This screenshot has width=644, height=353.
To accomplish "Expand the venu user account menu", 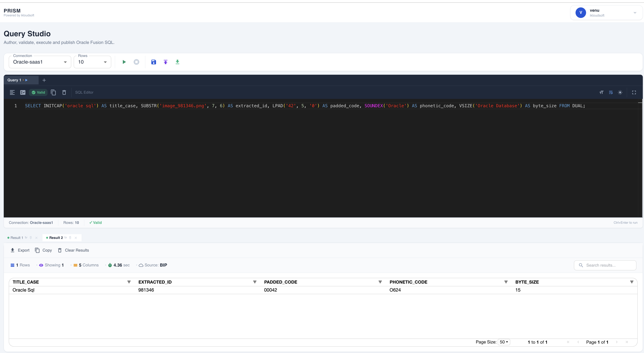I will (606, 12).
